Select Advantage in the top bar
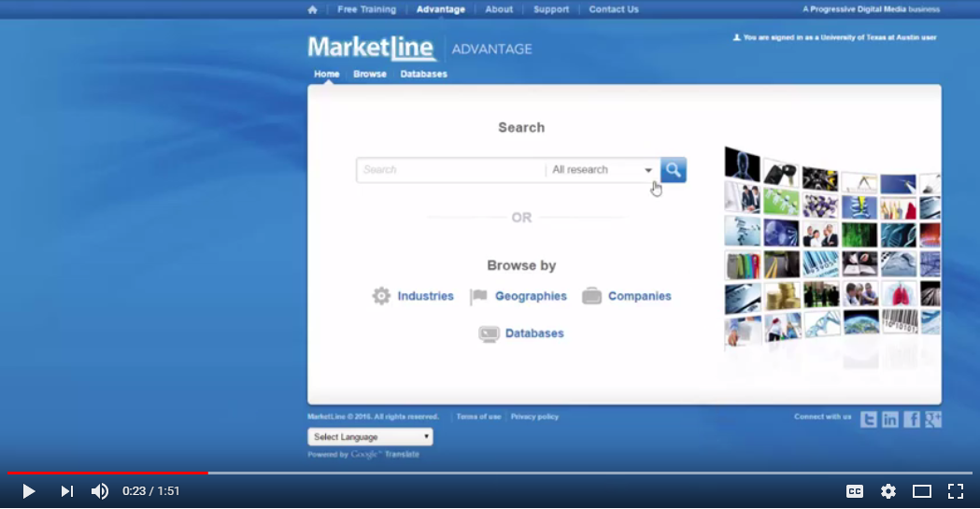Screen dimensions: 980x509 pyautogui.click(x=441, y=9)
